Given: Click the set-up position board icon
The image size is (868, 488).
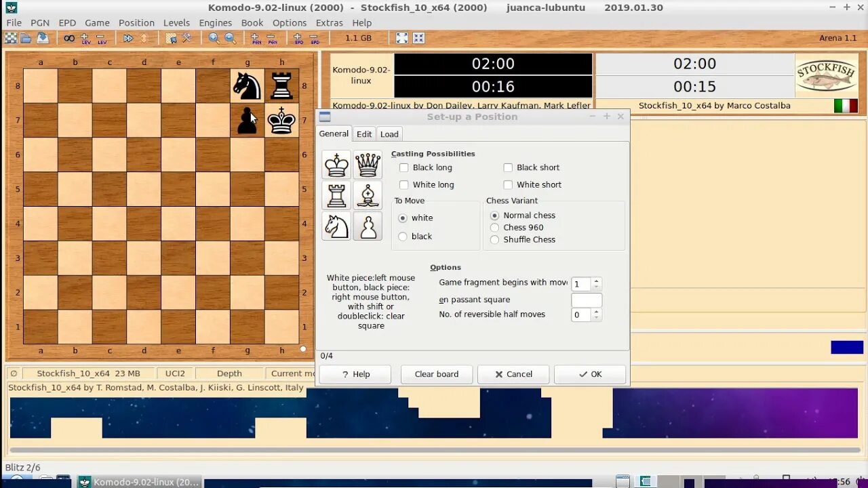Looking at the screenshot, I should 171,38.
